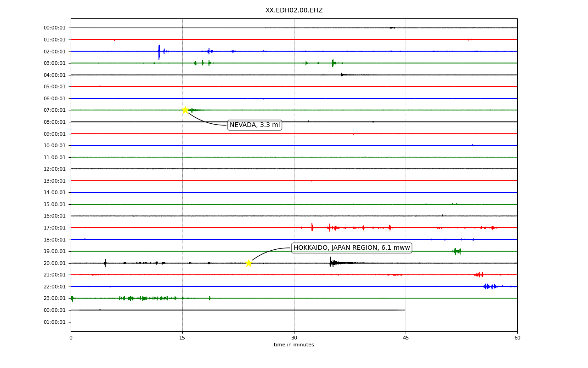This screenshot has height=368, width=588.
Task: Click the green spike cluster on the 03:00:01 trace
Action: click(334, 63)
